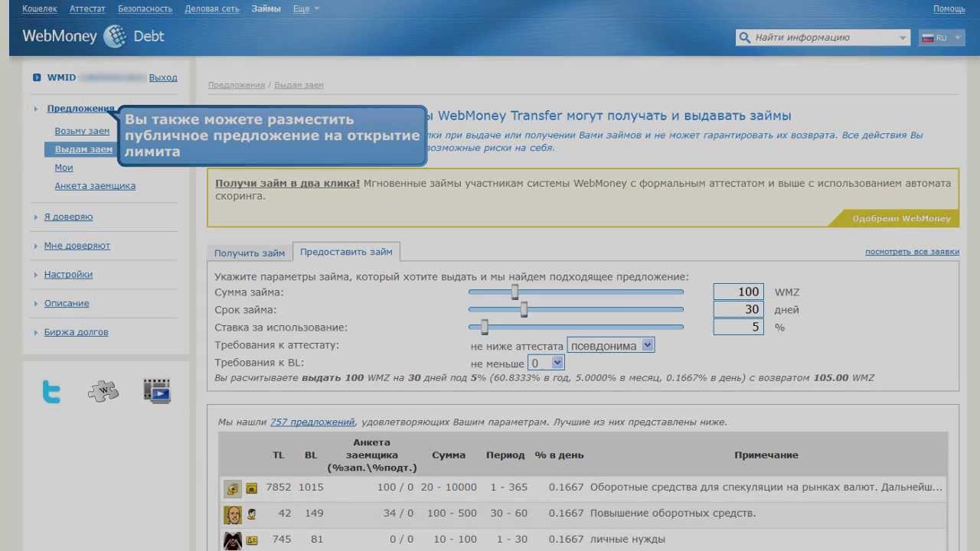The height and width of the screenshot is (551, 980).
Task: Click the WMID square icon in sidebar
Action: click(37, 77)
